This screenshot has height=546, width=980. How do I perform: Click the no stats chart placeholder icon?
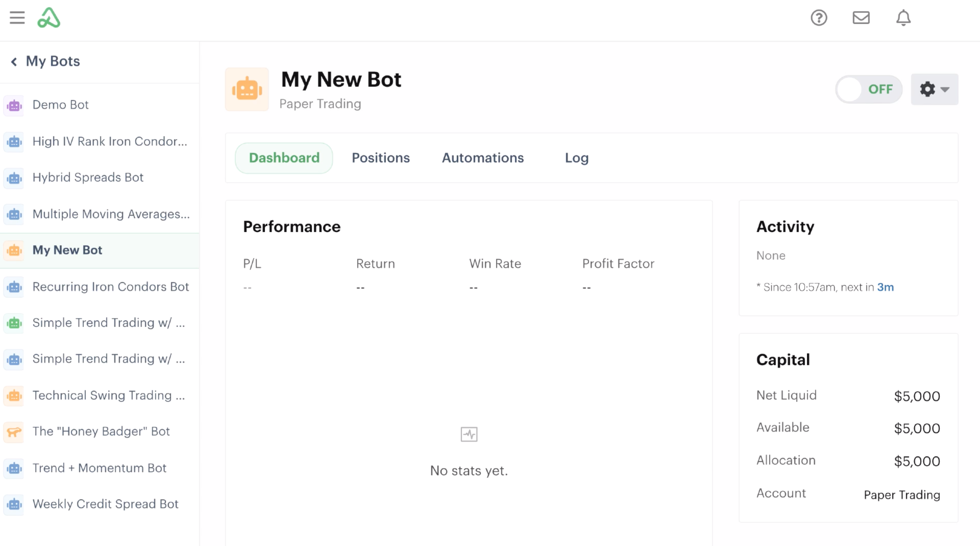[469, 433]
